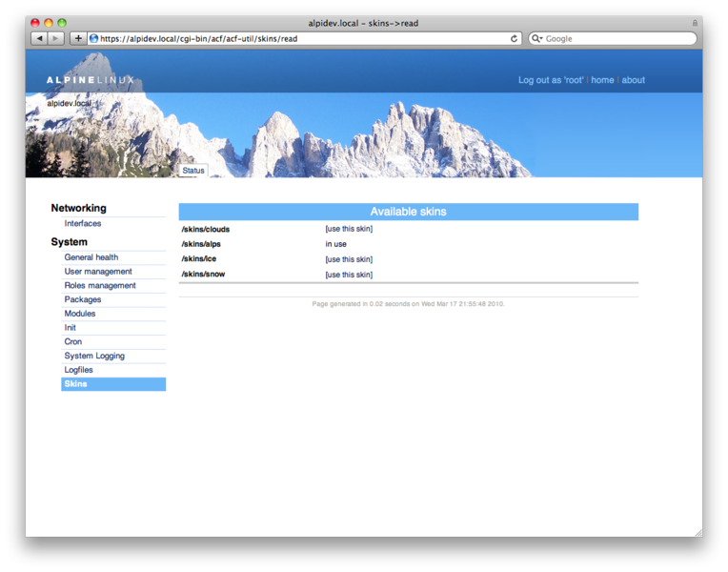Click the /skins/ice name

[x=199, y=258]
